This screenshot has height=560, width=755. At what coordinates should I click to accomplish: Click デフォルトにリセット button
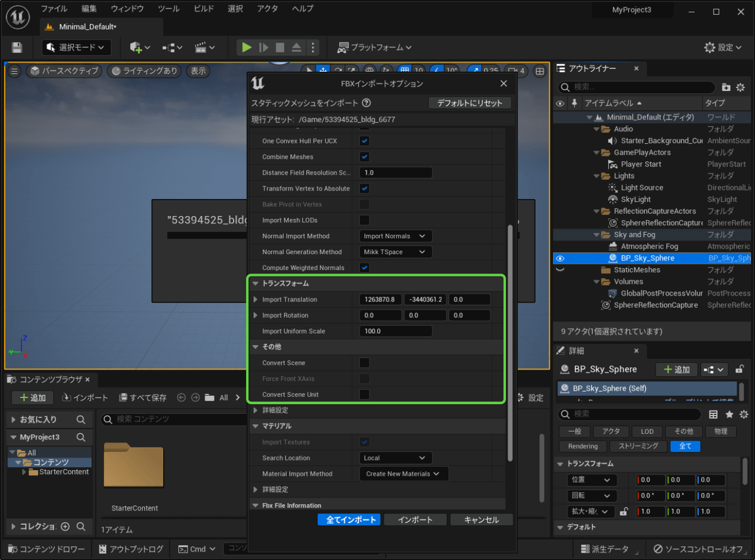pyautogui.click(x=470, y=103)
